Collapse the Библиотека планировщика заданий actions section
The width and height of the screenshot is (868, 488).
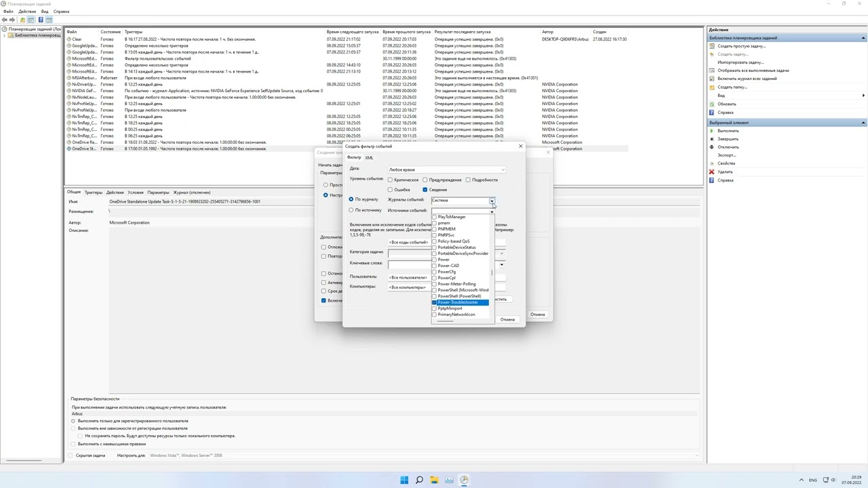863,38
